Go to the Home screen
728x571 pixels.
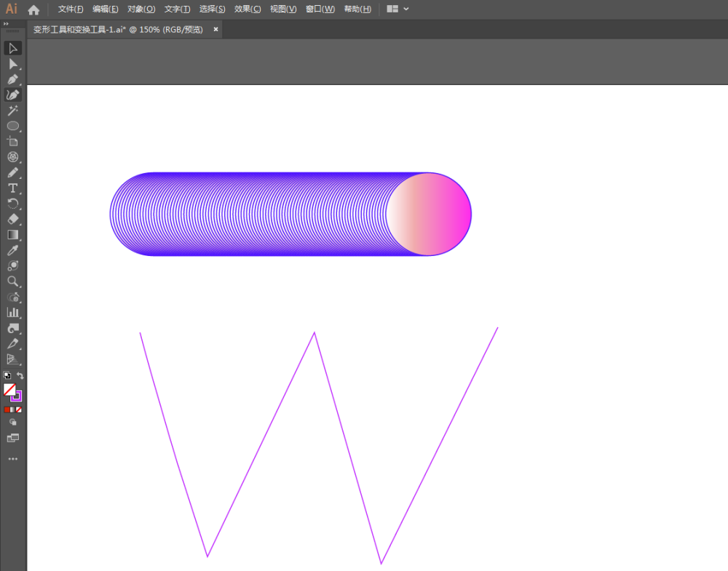(x=33, y=9)
